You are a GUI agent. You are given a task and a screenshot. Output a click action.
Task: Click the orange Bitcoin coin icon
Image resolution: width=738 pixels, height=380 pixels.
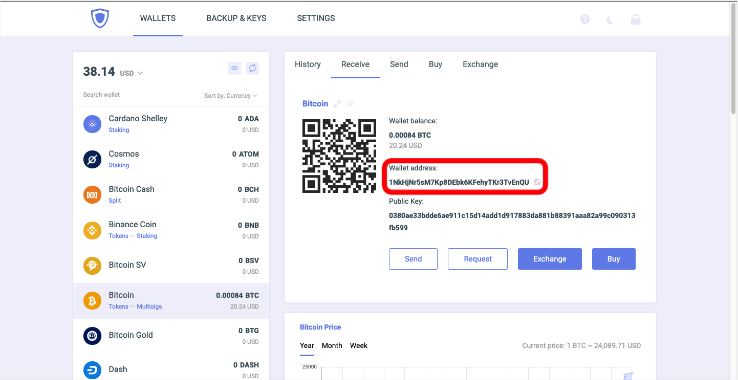(92, 300)
